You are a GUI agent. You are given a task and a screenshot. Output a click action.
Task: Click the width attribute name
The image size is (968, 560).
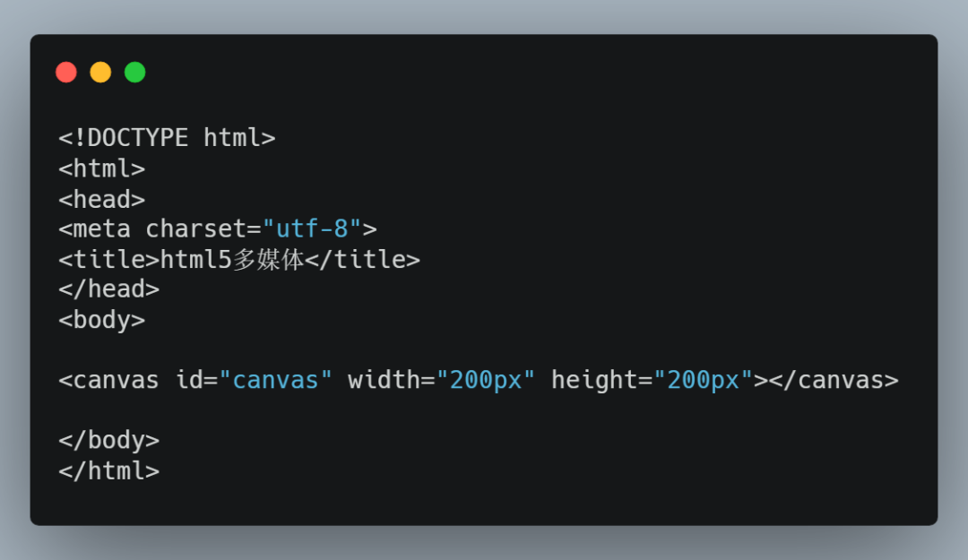tap(384, 380)
